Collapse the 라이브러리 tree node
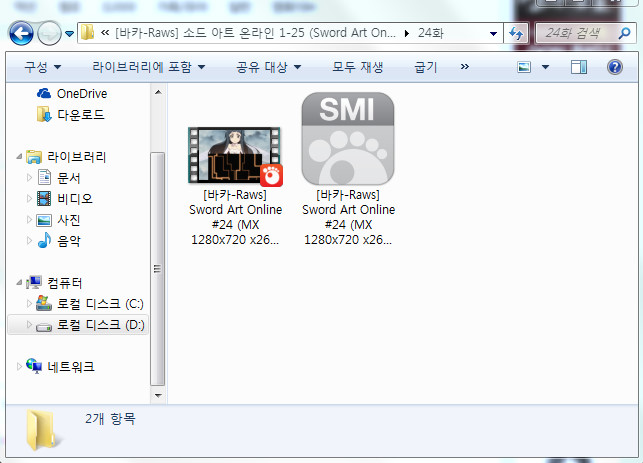This screenshot has width=643, height=463. coord(19,157)
